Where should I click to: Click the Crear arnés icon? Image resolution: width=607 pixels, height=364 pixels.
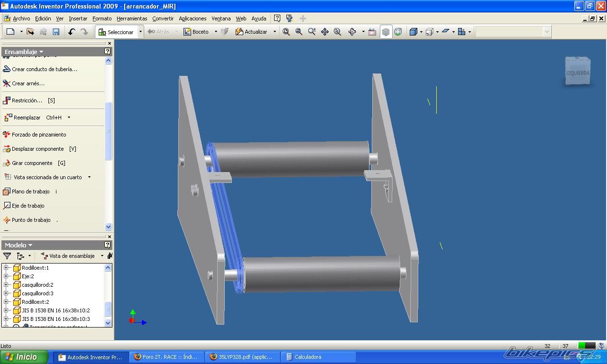pyautogui.click(x=7, y=83)
